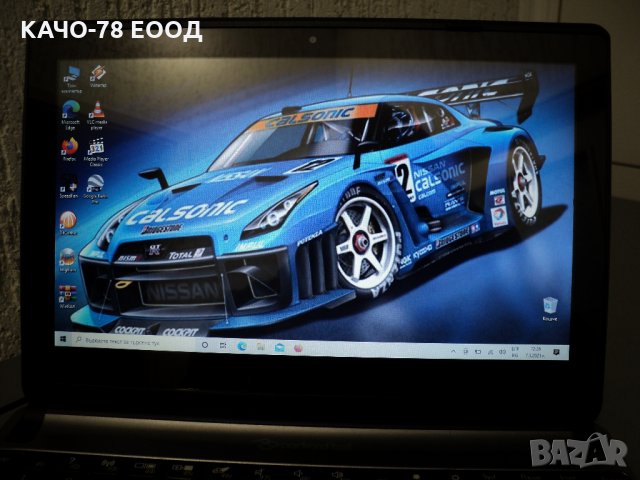
Task: Open Microsoft Edge from the desktop
Action: (x=71, y=115)
